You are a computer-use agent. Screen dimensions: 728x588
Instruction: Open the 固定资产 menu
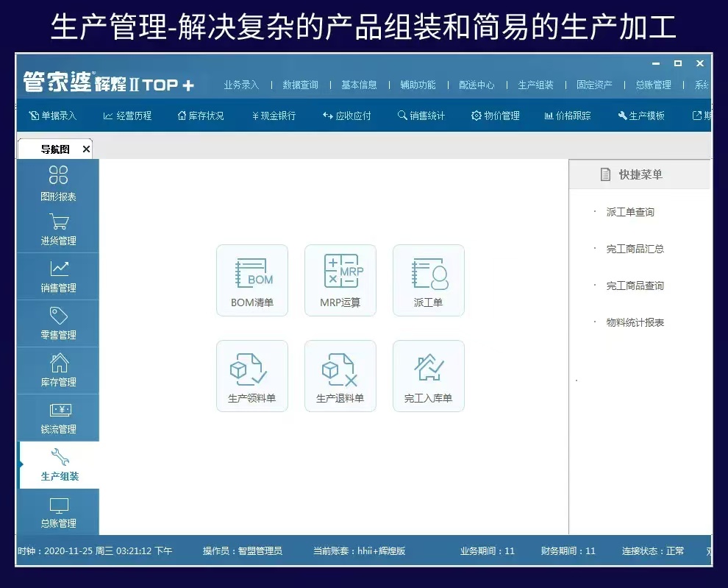pyautogui.click(x=594, y=85)
